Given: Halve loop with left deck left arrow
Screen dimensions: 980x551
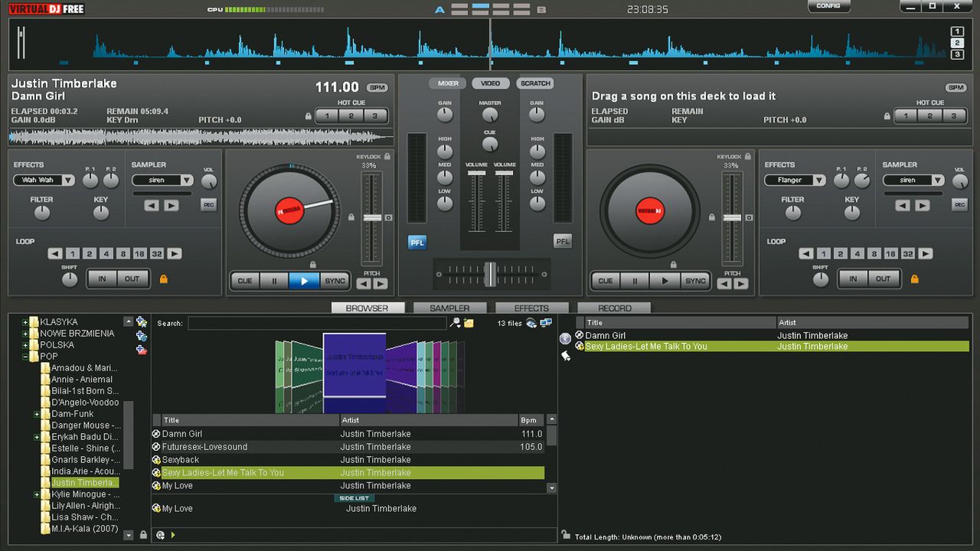Looking at the screenshot, I should 55,254.
